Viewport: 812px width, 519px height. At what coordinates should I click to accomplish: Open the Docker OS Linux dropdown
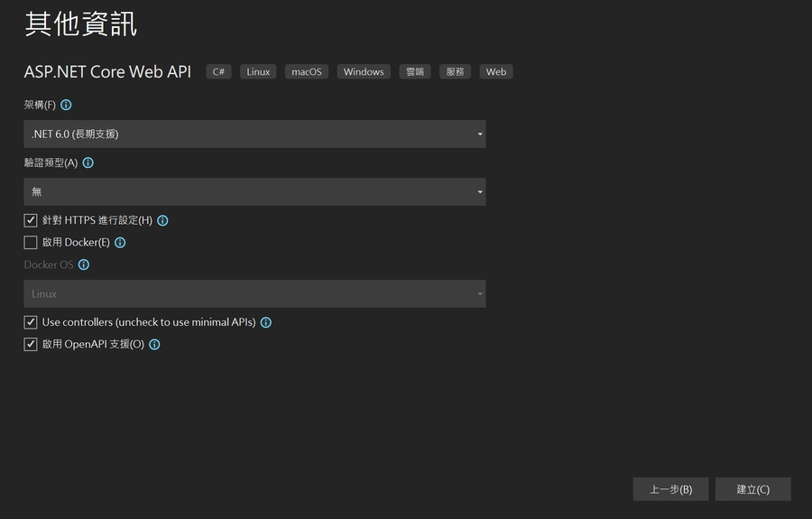pyautogui.click(x=254, y=294)
